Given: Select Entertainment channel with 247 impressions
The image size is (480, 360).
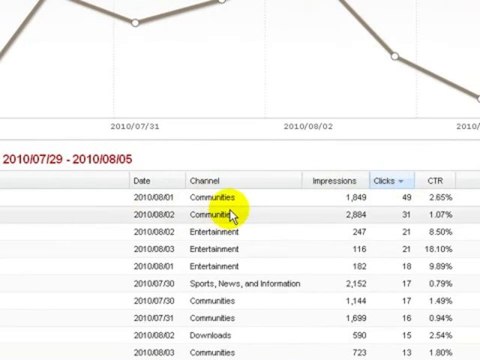Looking at the screenshot, I should point(214,232).
